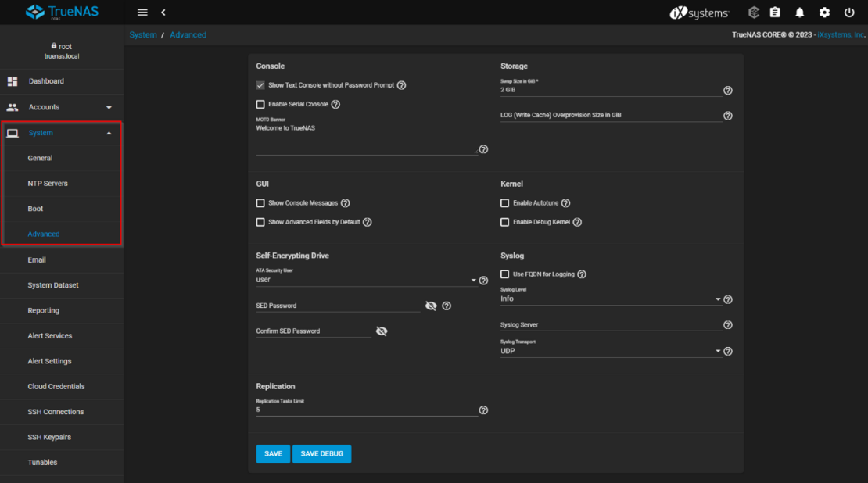
Task: Click help icon next to MOTD Banner
Action: click(x=483, y=149)
